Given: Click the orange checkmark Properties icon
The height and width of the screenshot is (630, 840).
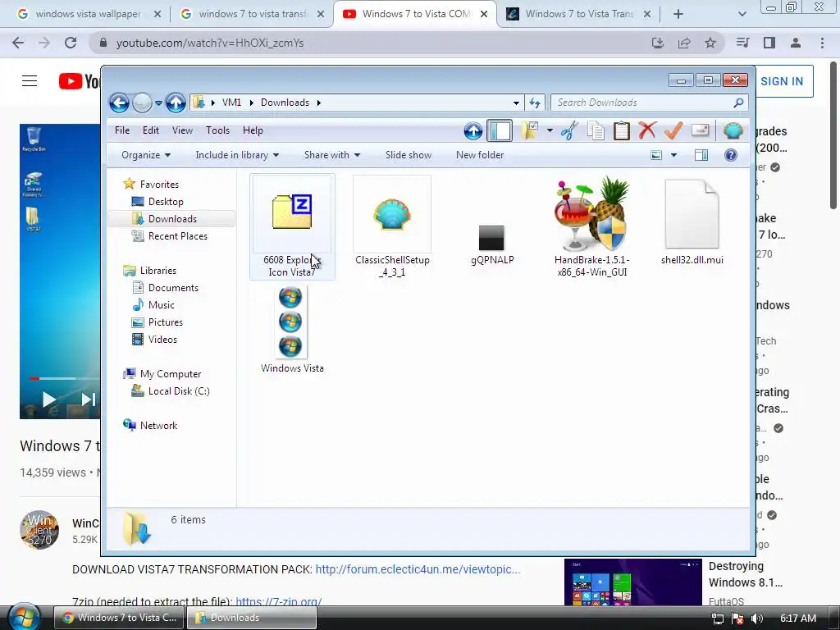Looking at the screenshot, I should (673, 130).
